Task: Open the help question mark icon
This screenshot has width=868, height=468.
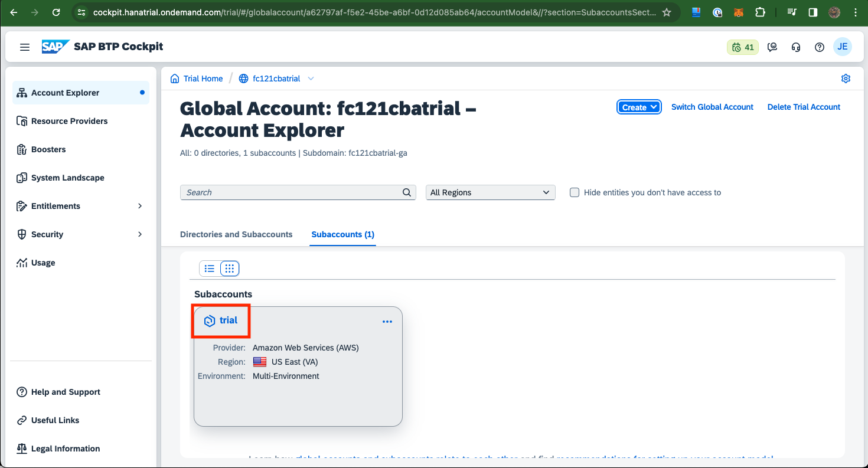Action: pyautogui.click(x=820, y=47)
